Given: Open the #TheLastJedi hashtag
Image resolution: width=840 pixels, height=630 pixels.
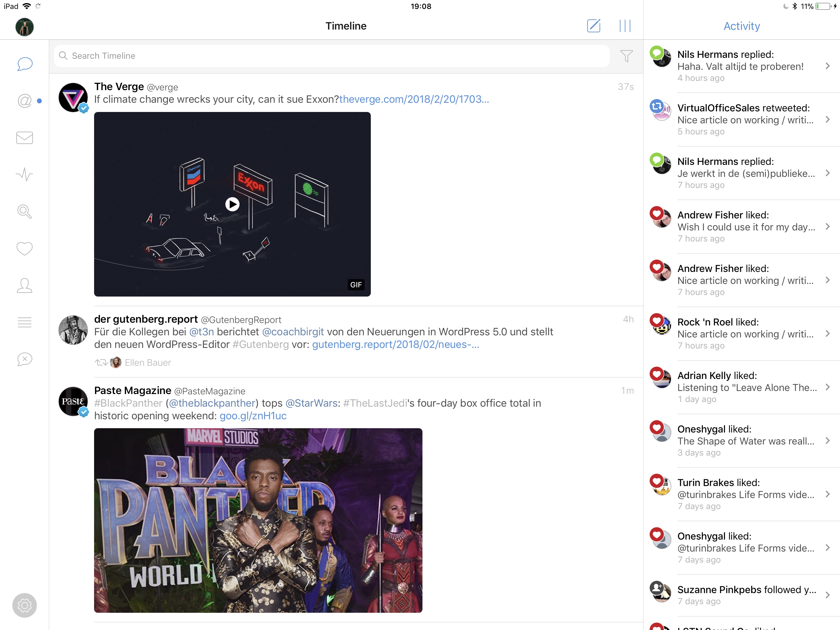Looking at the screenshot, I should coord(375,403).
